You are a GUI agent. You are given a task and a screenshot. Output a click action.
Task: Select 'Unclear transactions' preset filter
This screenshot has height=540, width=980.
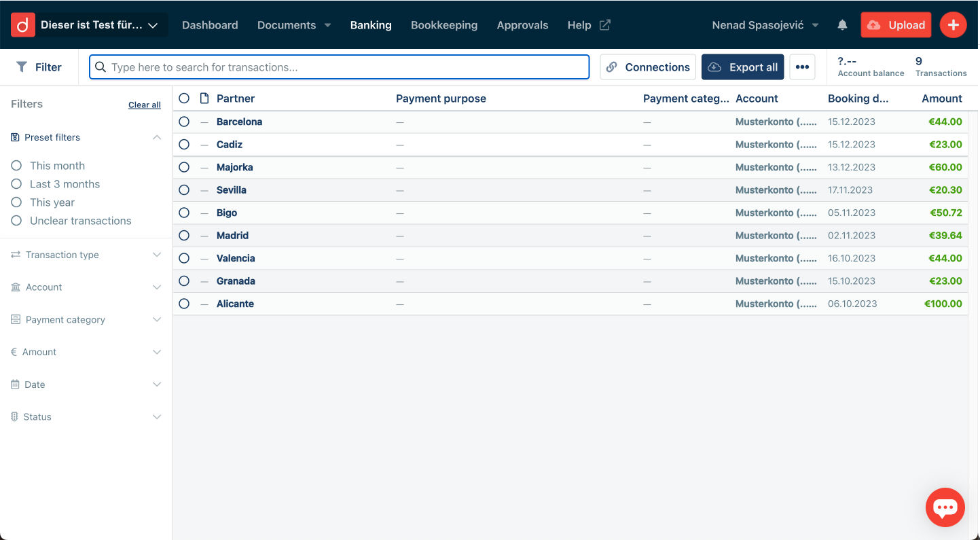[16, 221]
